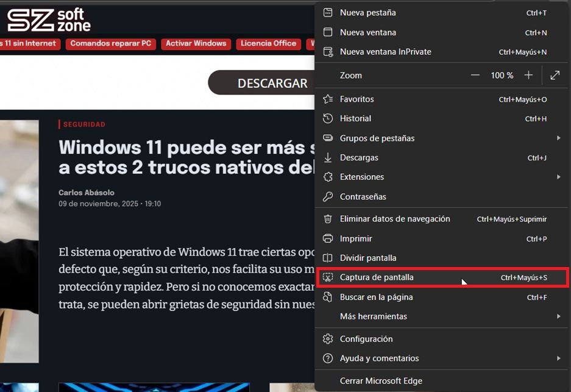Screen dimensions: 571x392
Task: Click the Favoritos star icon
Action: point(328,99)
